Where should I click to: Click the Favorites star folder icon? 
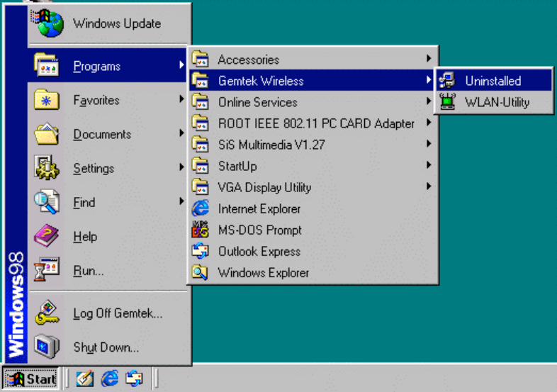(x=46, y=99)
